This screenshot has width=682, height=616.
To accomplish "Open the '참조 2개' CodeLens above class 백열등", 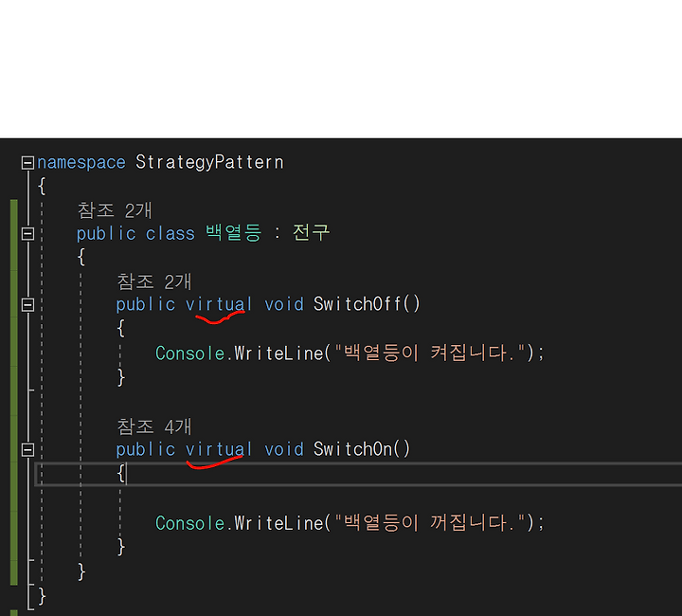I will 115,211.
